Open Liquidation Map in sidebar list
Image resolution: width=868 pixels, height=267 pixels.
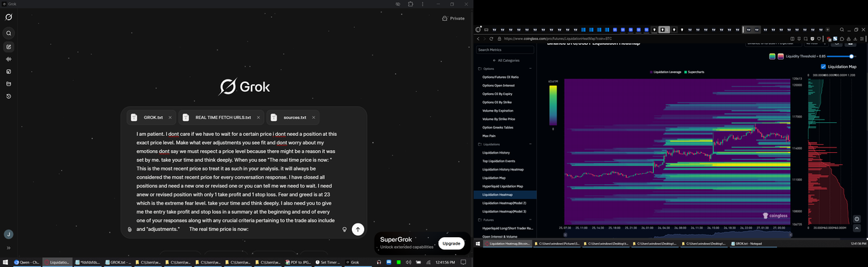click(494, 177)
